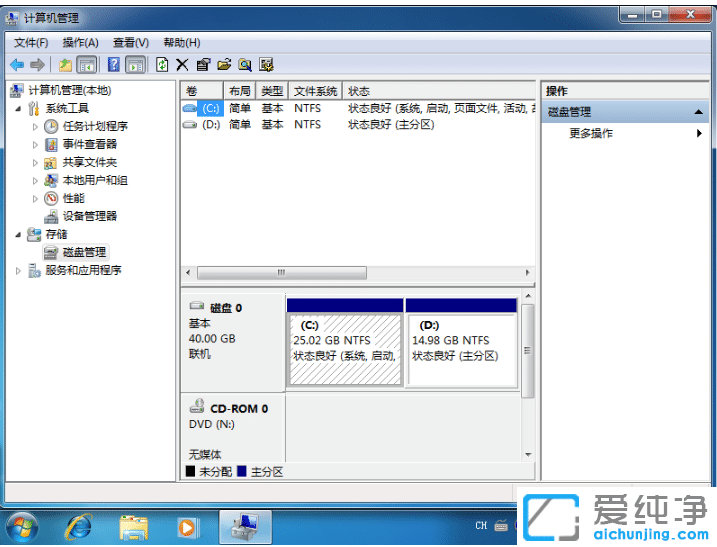Viewport: 717px width, 547px height.
Task: Expand the 性能 node arrow
Action: click(x=35, y=198)
